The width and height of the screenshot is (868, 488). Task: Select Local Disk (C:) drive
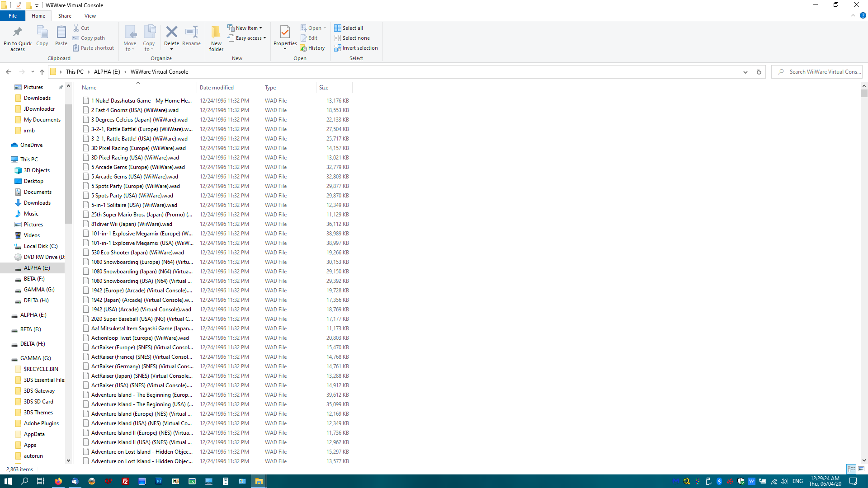click(x=41, y=246)
